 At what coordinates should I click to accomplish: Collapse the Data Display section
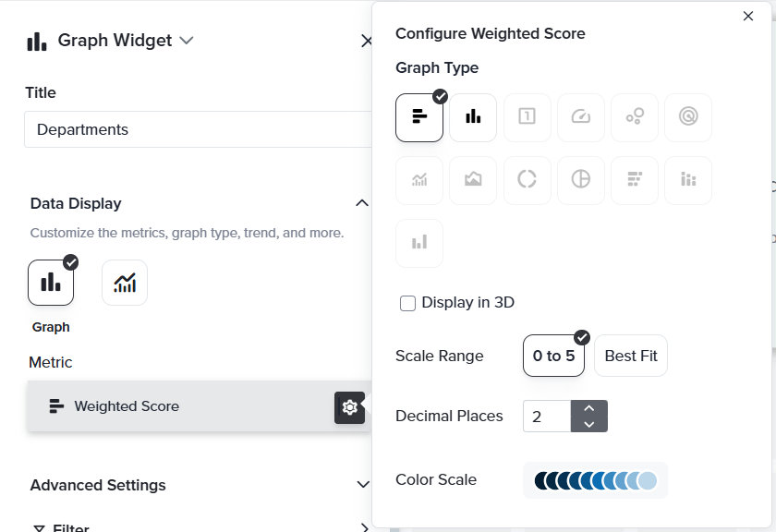click(x=362, y=203)
